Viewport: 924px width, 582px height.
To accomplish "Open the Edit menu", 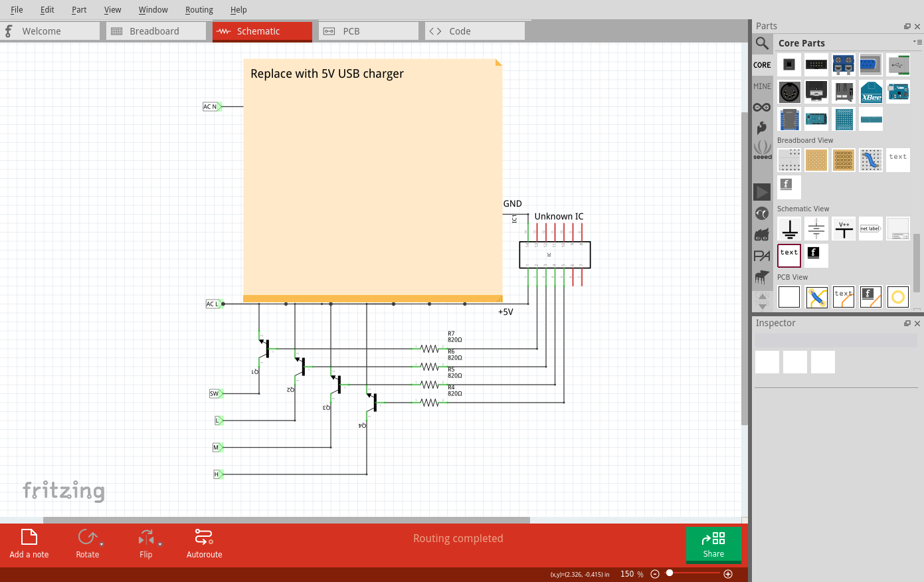I will point(47,9).
